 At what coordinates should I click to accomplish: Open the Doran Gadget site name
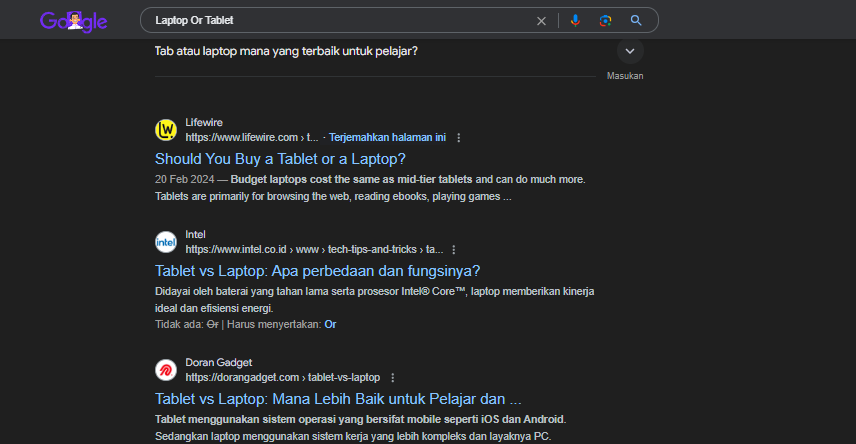[x=218, y=362]
